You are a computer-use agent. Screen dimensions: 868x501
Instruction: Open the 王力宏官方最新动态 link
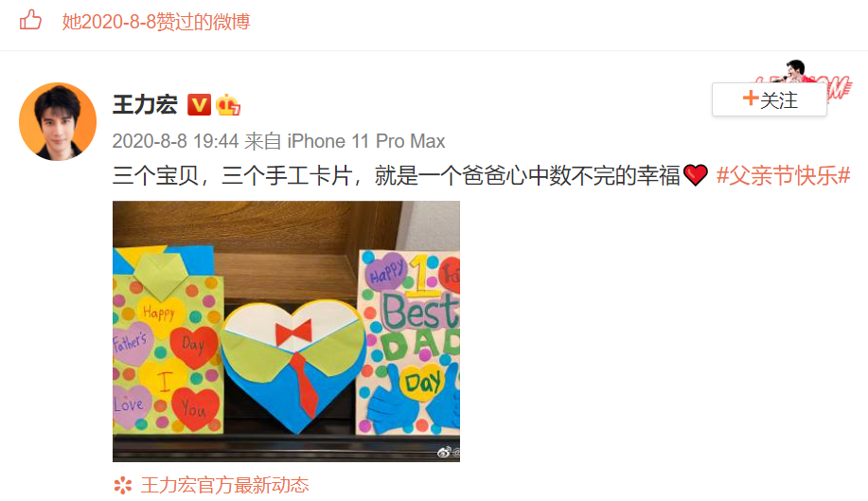point(224,486)
